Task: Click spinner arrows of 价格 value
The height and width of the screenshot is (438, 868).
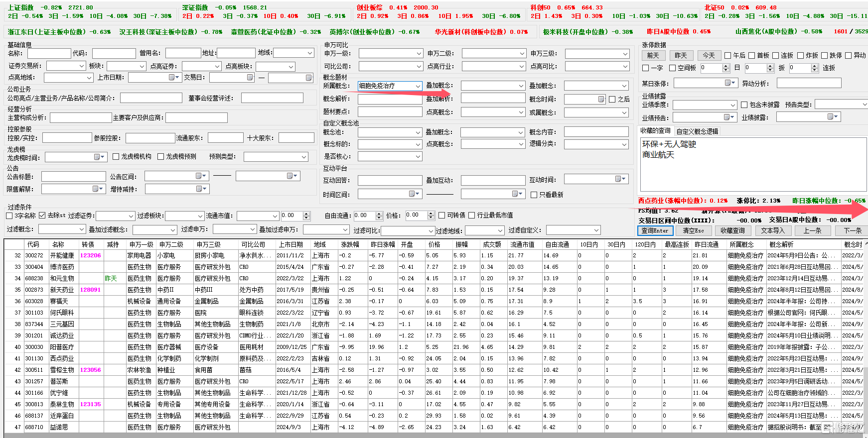Action: [431, 216]
